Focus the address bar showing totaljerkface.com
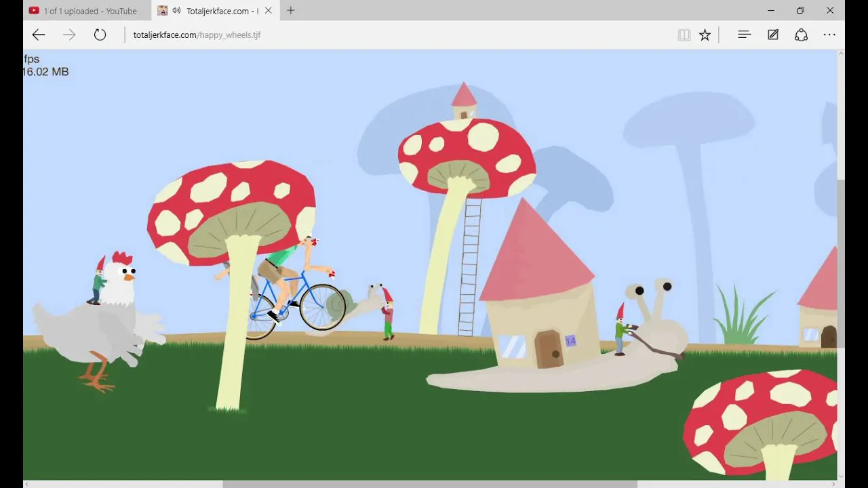 (400, 35)
